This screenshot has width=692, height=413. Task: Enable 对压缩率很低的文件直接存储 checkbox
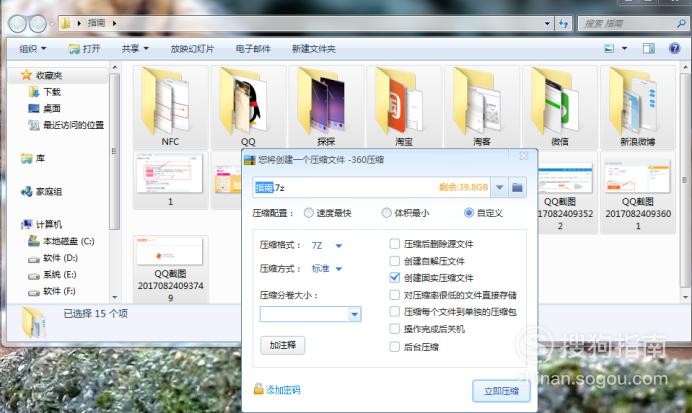pyautogui.click(x=395, y=295)
